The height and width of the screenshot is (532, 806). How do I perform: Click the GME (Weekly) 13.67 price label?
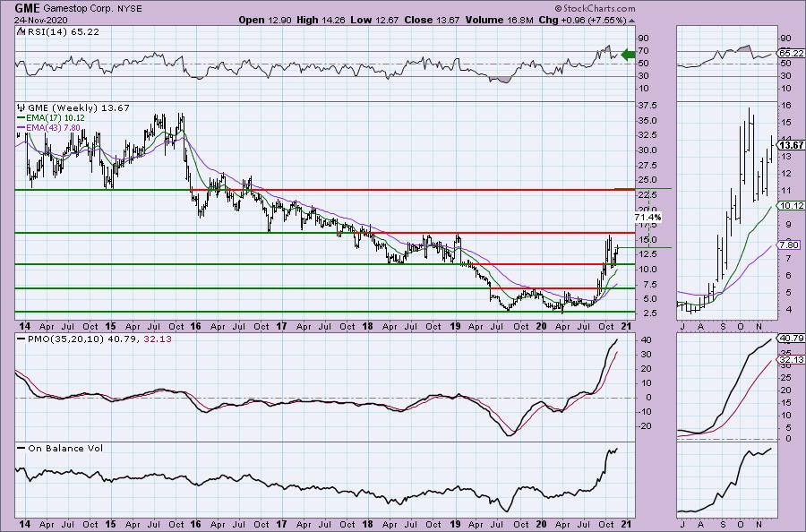click(78, 108)
